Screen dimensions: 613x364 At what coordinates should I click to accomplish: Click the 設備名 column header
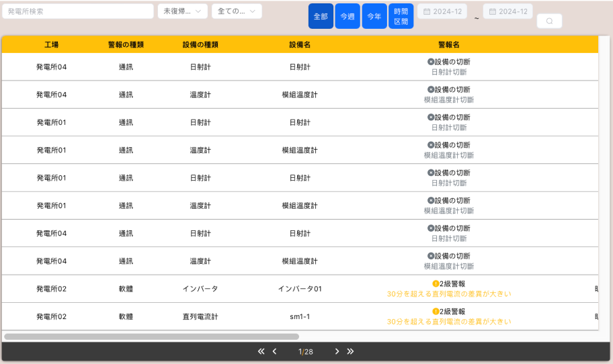click(x=300, y=44)
